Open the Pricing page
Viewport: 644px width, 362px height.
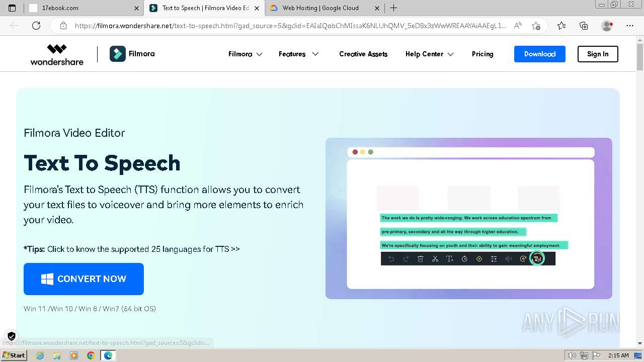482,54
